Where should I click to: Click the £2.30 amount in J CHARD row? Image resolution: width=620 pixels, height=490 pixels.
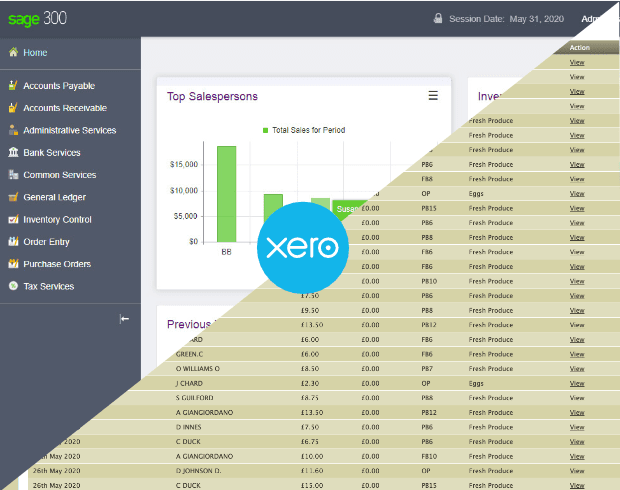(310, 383)
